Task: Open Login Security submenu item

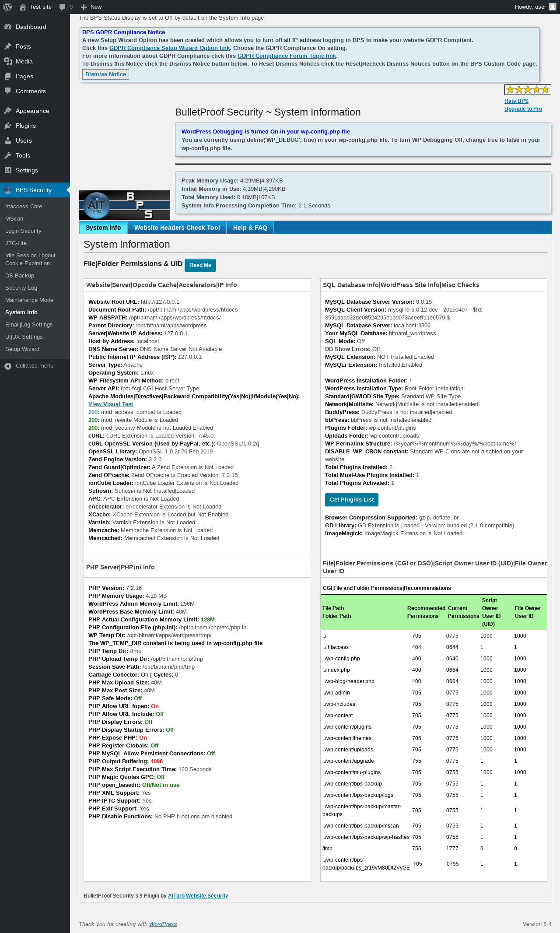Action: coord(23,231)
